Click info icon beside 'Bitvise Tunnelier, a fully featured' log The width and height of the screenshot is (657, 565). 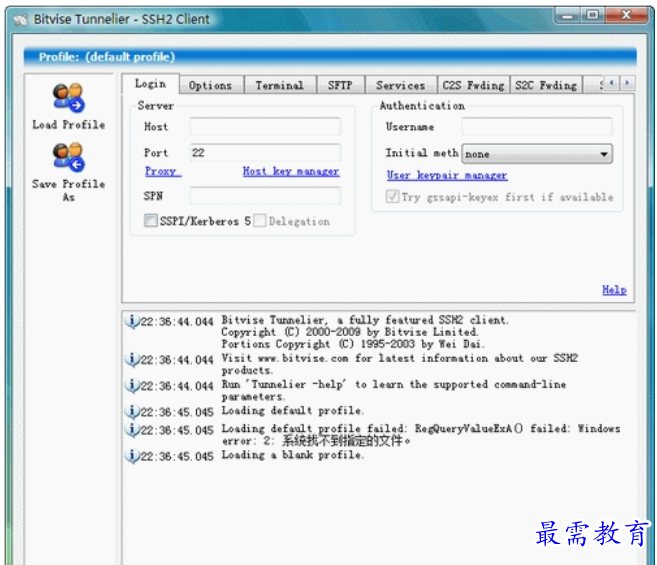pos(132,321)
